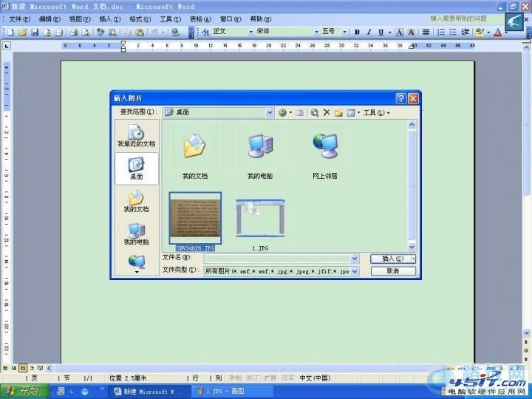Toggle bold formatting

pyautogui.click(x=357, y=32)
